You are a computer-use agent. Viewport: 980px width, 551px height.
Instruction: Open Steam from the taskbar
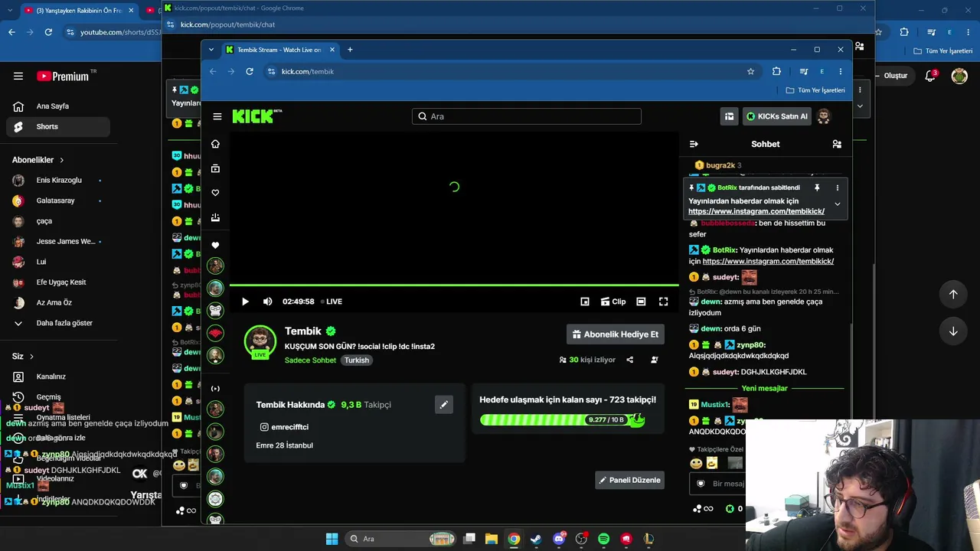tap(536, 539)
